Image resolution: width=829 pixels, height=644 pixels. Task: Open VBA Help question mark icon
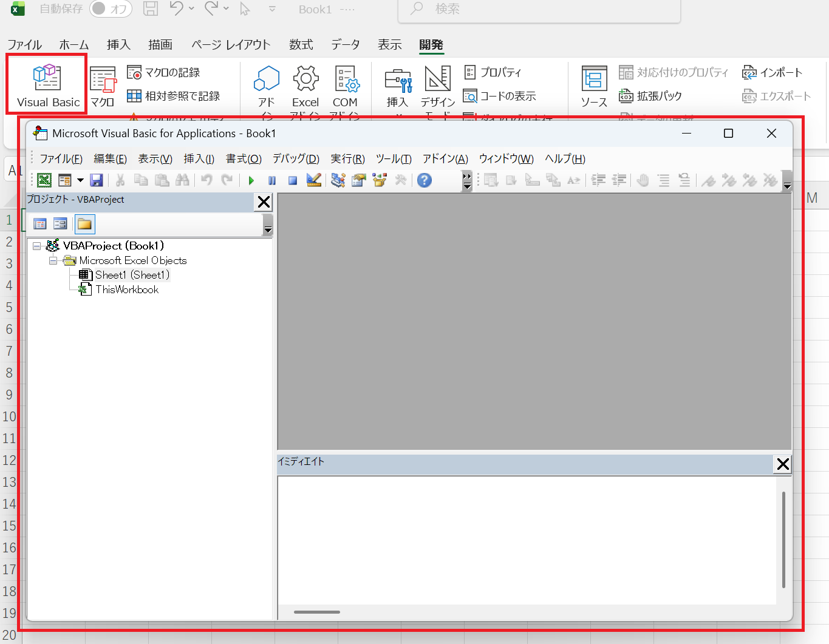425,180
